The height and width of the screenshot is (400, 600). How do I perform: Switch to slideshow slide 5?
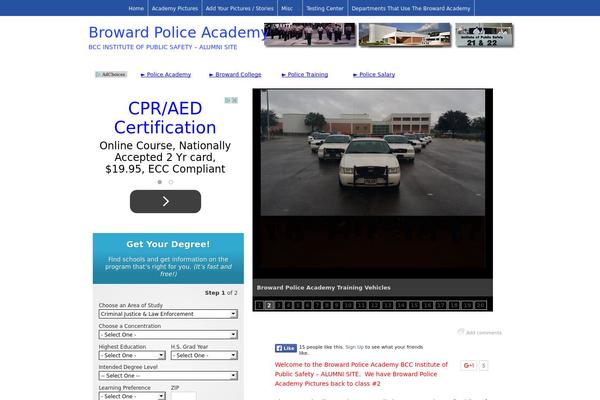pyautogui.click(x=297, y=305)
